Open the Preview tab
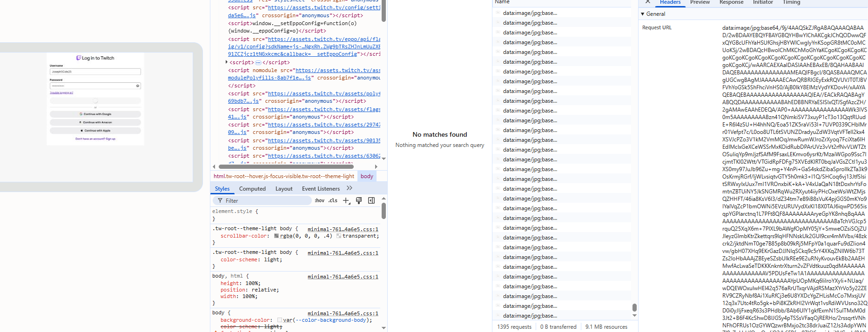The height and width of the screenshot is (332, 868). click(700, 2)
